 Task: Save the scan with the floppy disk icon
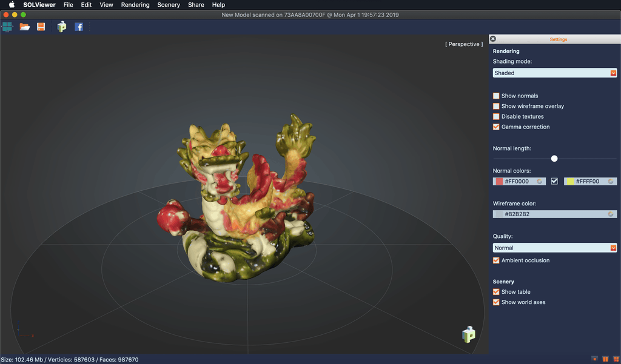point(41,27)
